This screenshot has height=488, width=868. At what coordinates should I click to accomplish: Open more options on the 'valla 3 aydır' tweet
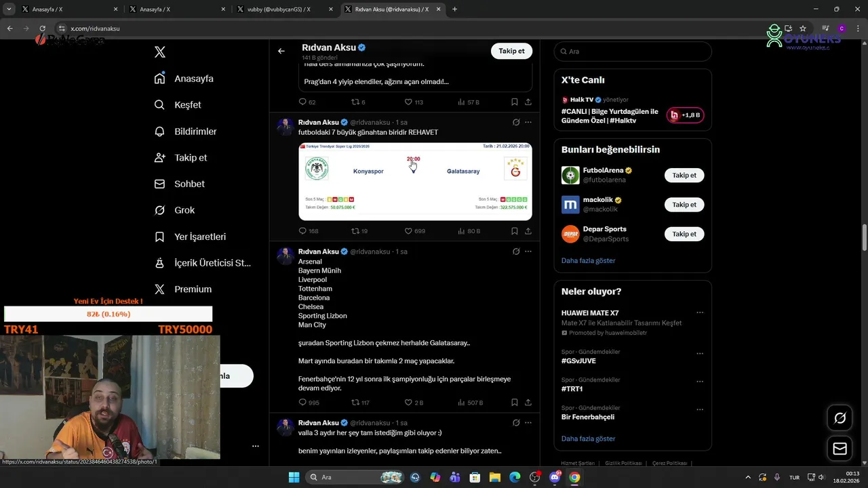528,423
